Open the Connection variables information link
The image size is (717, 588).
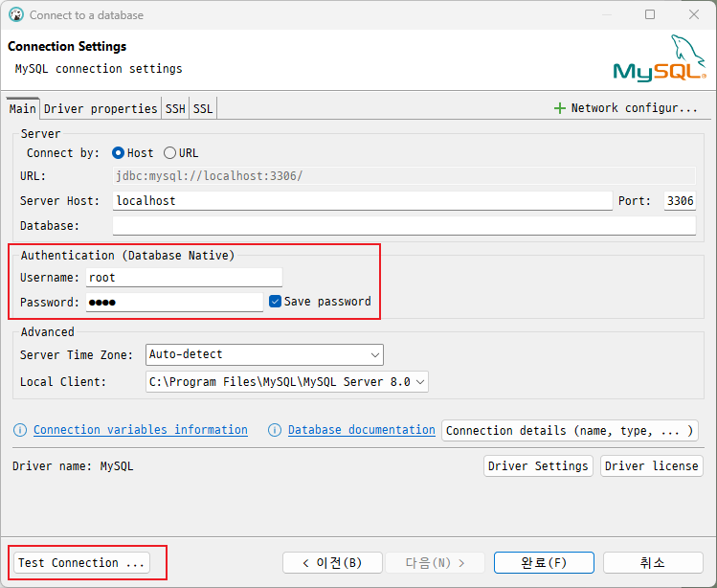141,430
